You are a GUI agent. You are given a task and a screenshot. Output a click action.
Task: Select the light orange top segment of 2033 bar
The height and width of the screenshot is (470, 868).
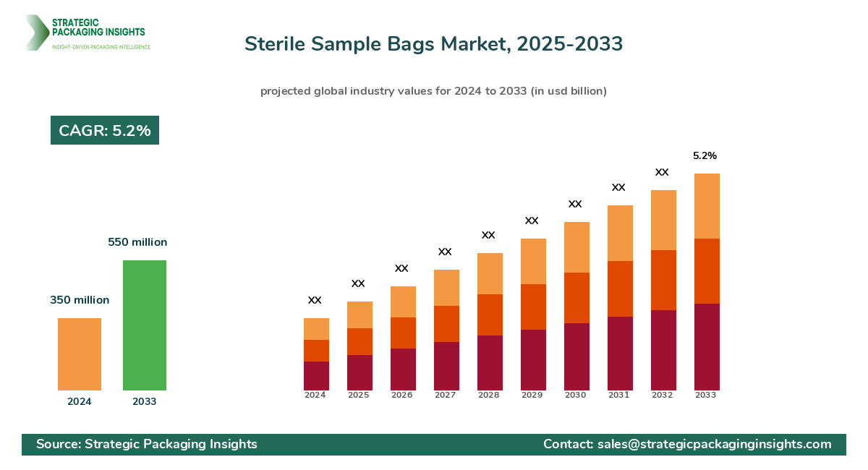707,206
